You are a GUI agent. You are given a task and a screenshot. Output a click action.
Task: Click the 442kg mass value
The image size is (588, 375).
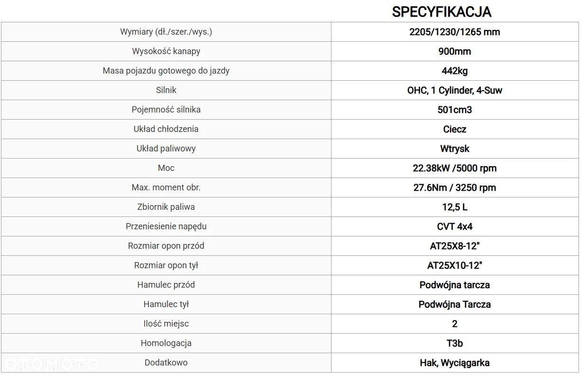(x=455, y=71)
